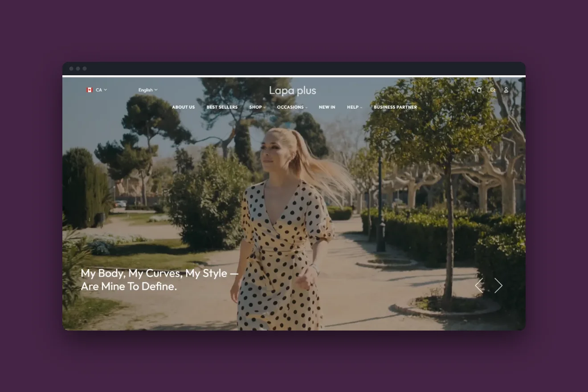Open BUSINESS PARTNER page

click(x=396, y=107)
